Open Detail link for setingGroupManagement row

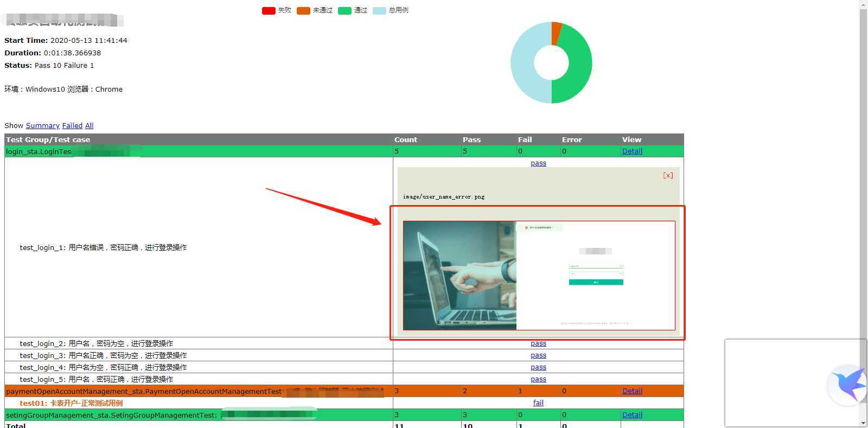pyautogui.click(x=632, y=415)
